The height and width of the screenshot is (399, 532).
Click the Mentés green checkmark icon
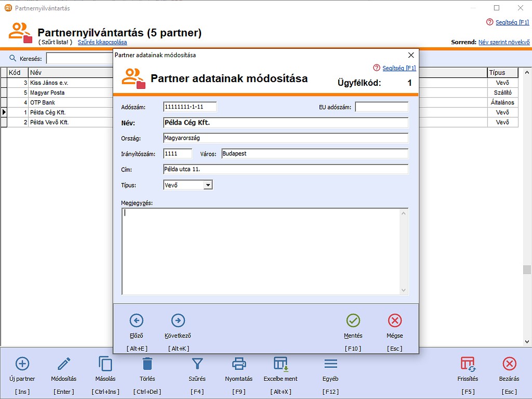(353, 321)
